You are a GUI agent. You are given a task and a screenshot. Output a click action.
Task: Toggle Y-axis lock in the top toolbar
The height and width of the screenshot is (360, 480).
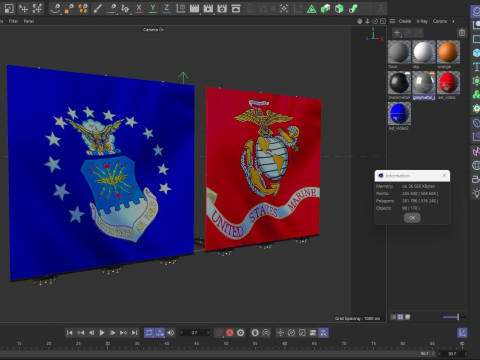pos(153,8)
